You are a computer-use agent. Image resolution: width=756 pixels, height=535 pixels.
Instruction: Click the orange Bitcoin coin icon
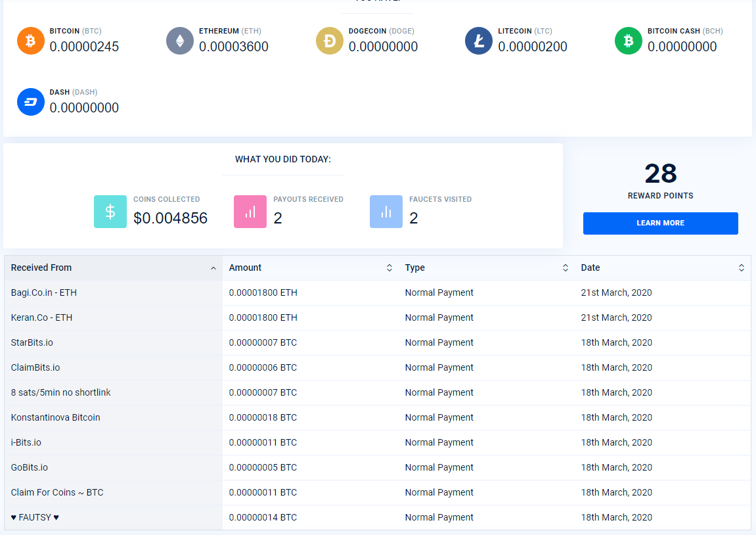pyautogui.click(x=30, y=41)
